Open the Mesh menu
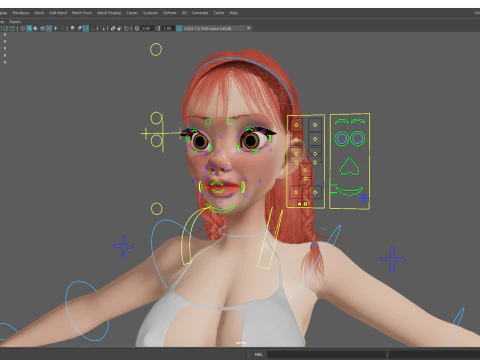 [x=39, y=13]
